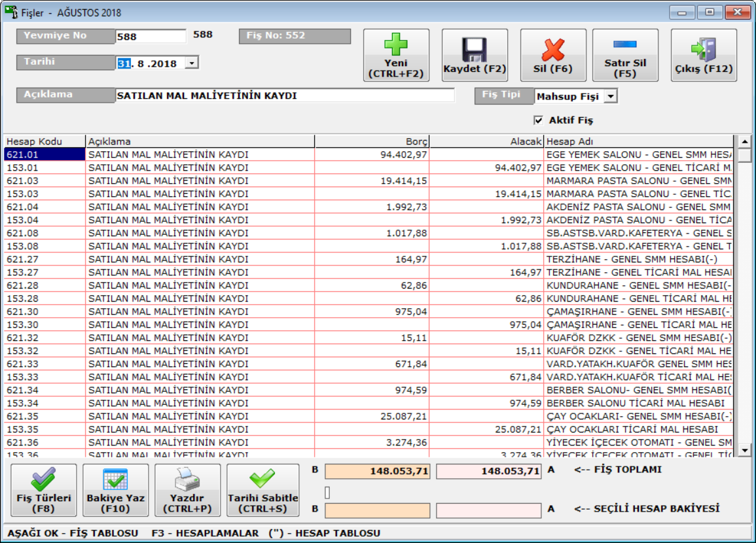Expand the Fiş Tipi dropdown list
Viewport: 756px width, 543px height.
click(x=610, y=97)
